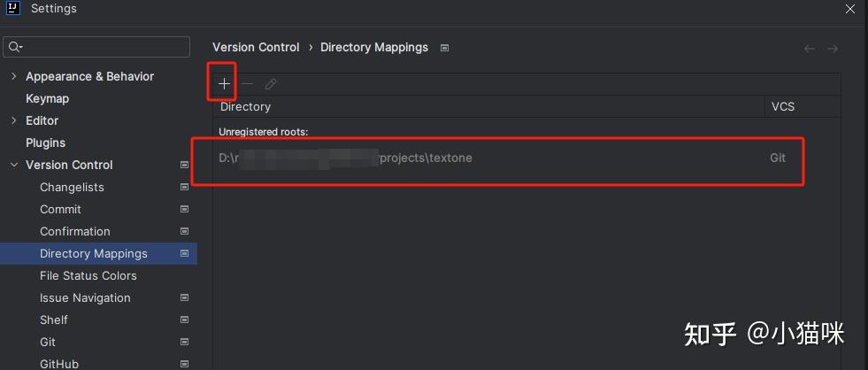Select the unregistered textone Git root row

pyautogui.click(x=495, y=158)
